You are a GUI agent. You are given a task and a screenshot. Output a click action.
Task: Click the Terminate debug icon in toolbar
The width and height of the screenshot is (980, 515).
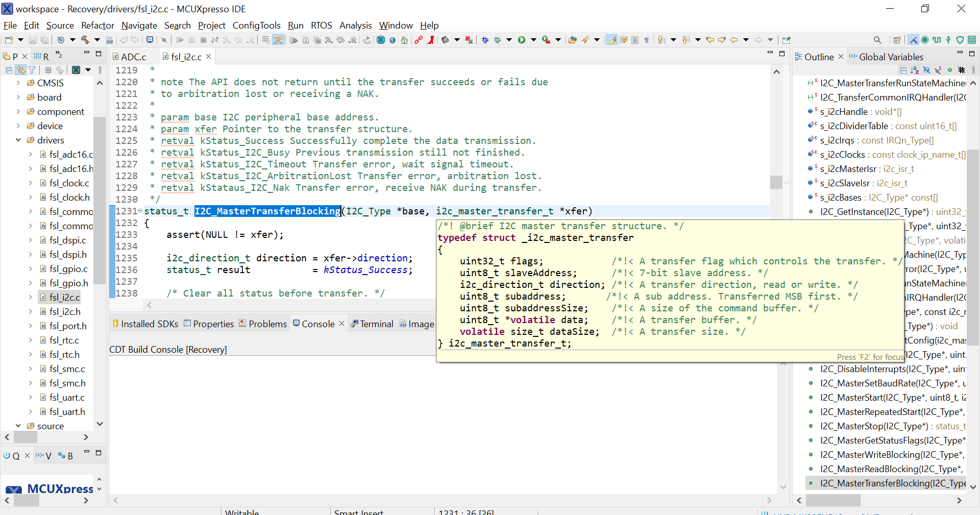203,40
